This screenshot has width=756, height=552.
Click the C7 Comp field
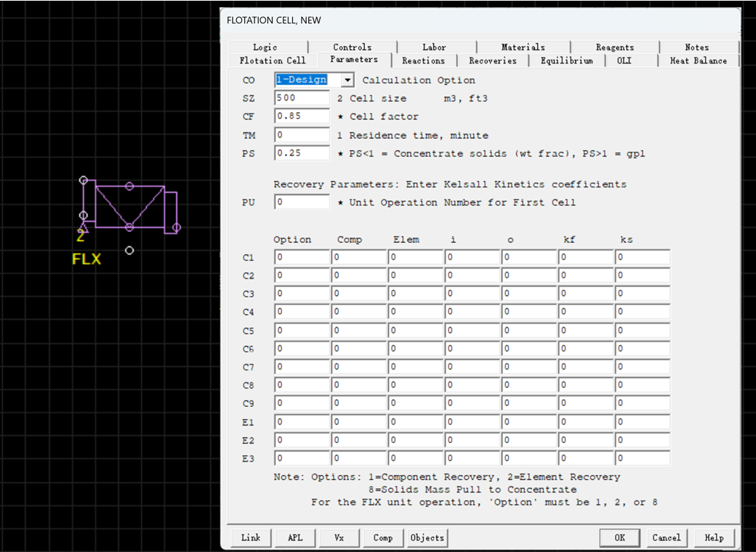358,367
